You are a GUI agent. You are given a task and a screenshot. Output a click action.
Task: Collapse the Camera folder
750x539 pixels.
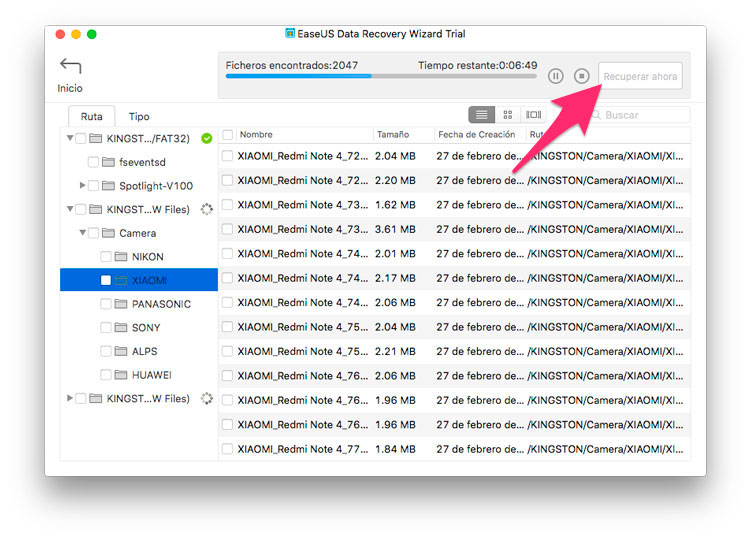pos(82,233)
